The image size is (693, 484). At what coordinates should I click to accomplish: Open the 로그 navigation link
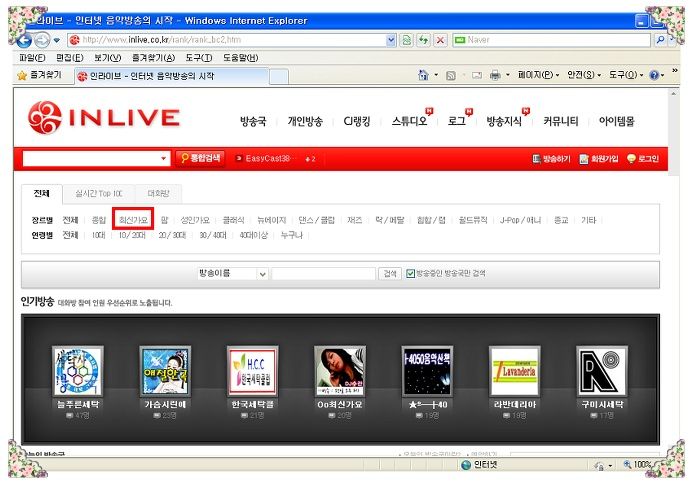457,122
